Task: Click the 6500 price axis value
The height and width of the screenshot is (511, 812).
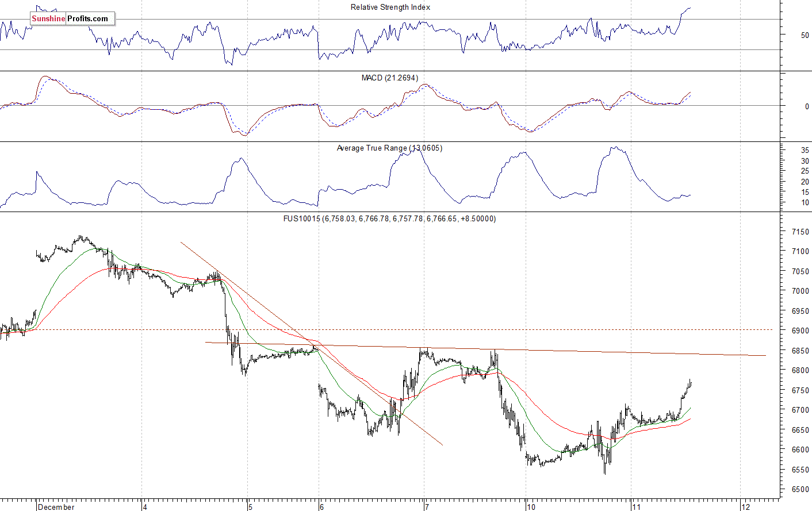Action: pos(800,489)
